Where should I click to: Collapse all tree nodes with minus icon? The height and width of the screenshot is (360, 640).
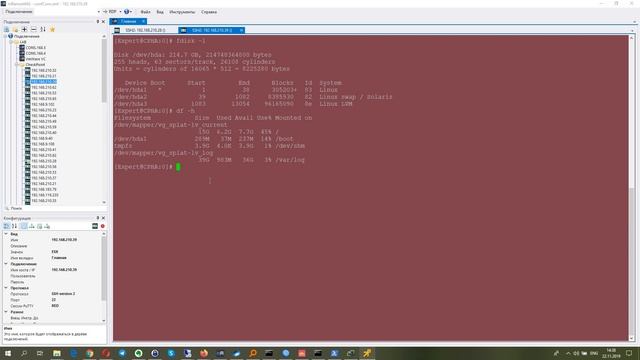coord(33,29)
